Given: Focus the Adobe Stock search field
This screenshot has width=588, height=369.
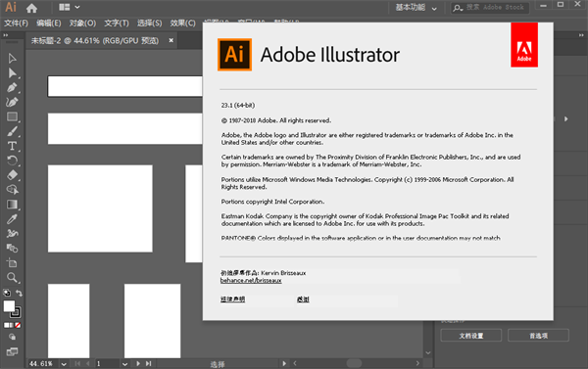Looking at the screenshot, I should coord(490,8).
